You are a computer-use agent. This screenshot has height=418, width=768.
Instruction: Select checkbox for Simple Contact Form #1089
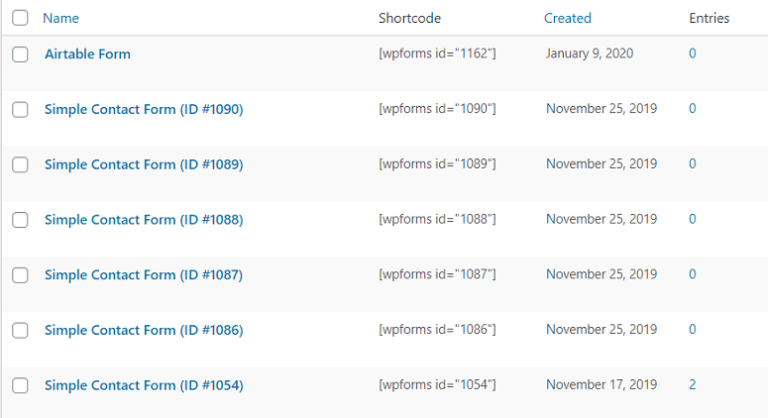[20, 165]
